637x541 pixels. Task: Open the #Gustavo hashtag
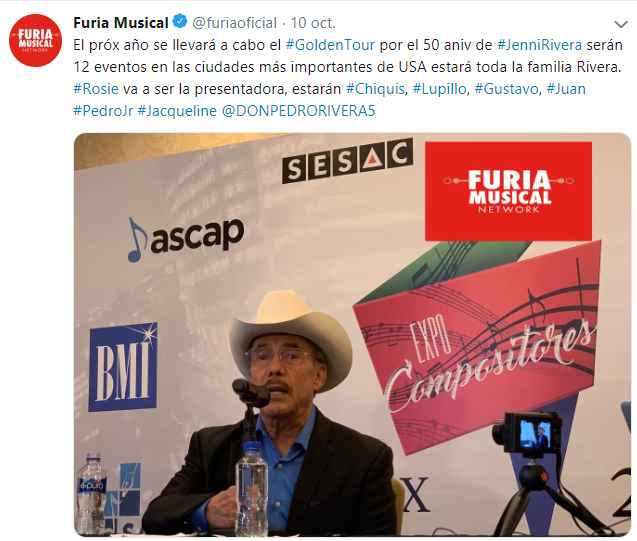[x=506, y=89]
